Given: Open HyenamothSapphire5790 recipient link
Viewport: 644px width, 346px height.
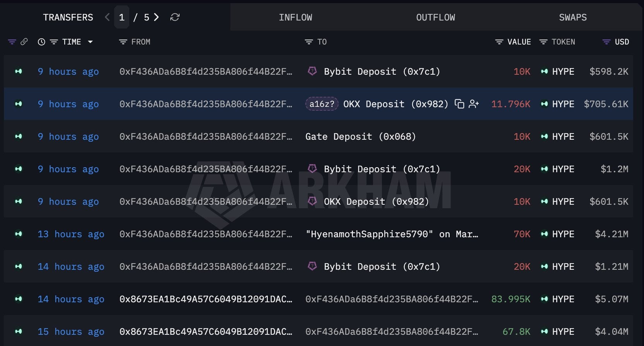Looking at the screenshot, I should point(392,234).
